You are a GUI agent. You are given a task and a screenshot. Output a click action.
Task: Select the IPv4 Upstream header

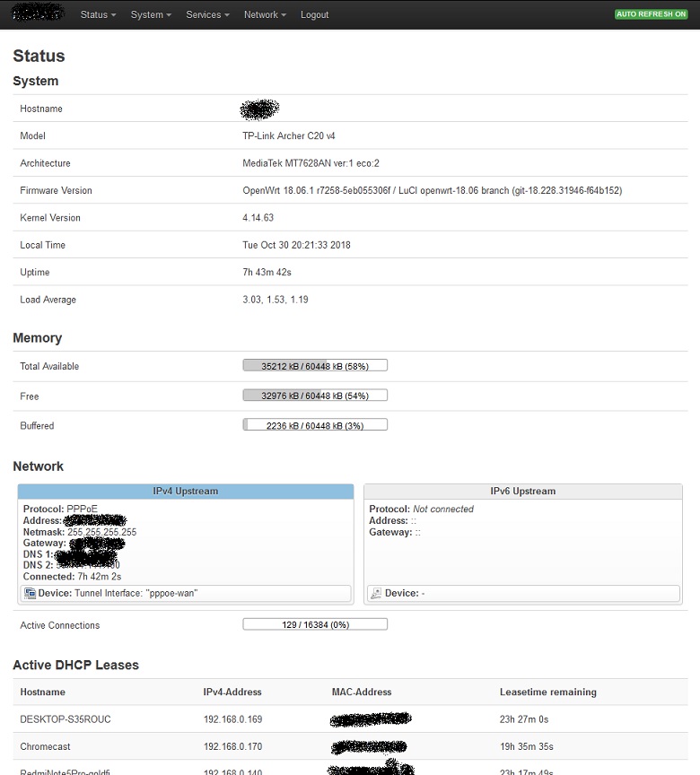[x=186, y=492]
